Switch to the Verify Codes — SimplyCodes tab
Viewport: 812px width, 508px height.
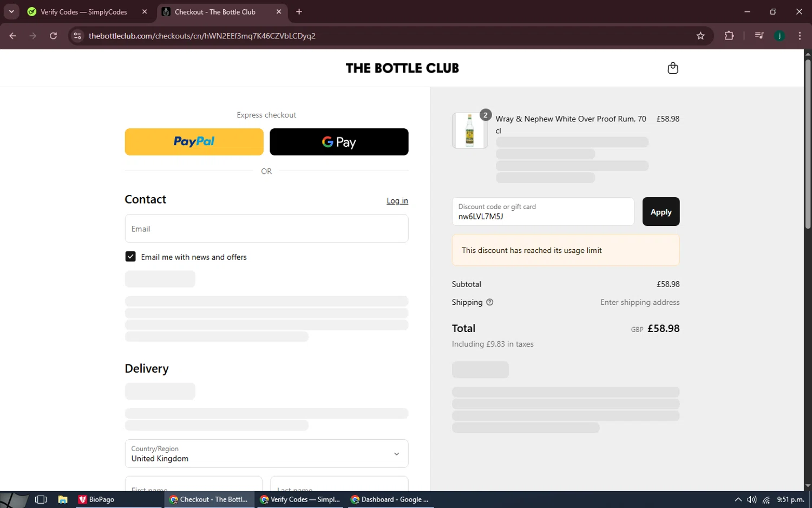(84, 12)
